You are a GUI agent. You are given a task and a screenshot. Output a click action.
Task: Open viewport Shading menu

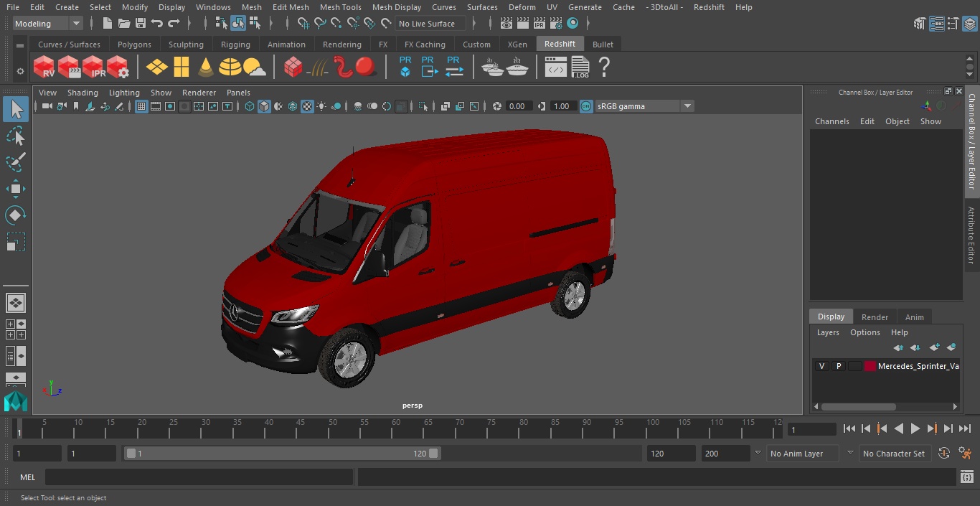tap(83, 93)
